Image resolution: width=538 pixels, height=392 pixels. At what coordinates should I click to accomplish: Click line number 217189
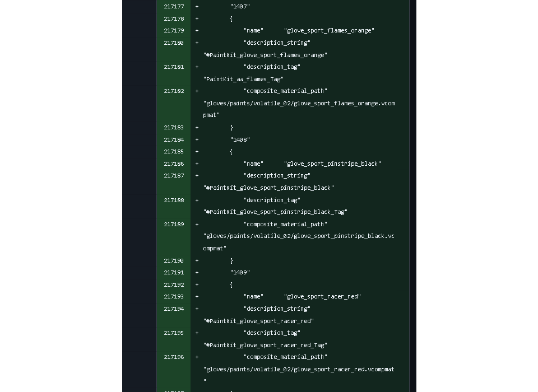click(174, 224)
